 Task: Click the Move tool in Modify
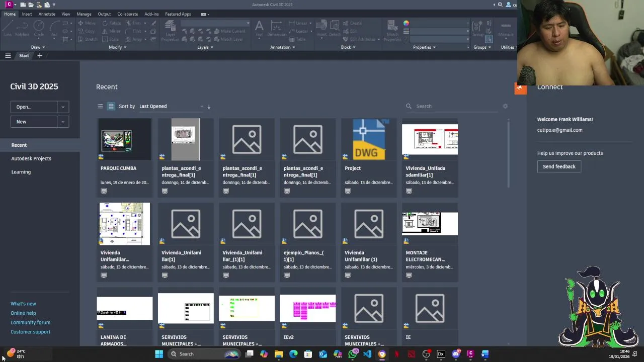tap(87, 23)
